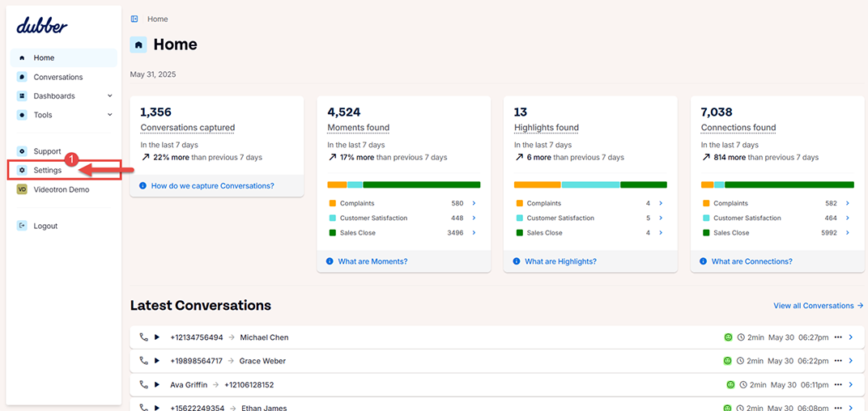Play the Ava Griffin conversation
868x411 pixels.
click(x=157, y=384)
